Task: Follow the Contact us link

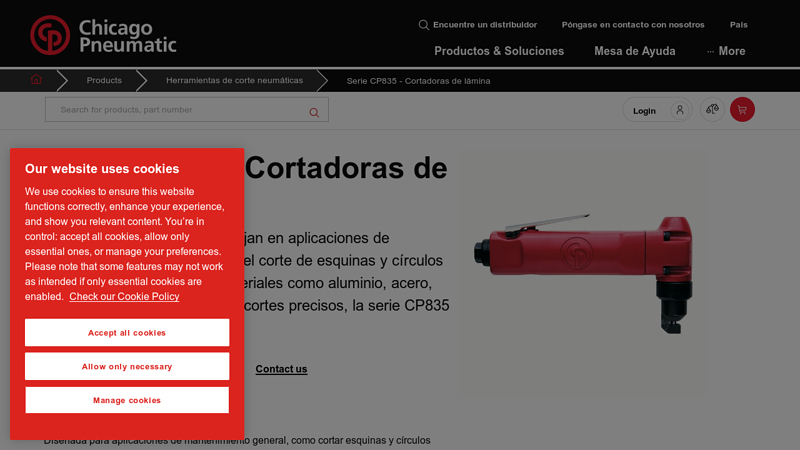Action: pyautogui.click(x=281, y=369)
